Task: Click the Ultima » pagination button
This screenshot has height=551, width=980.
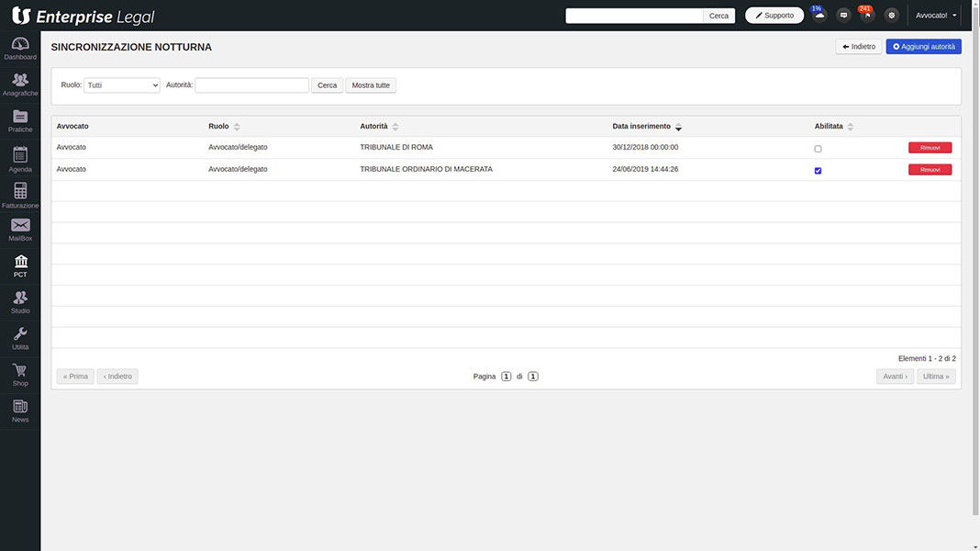Action: coord(936,376)
